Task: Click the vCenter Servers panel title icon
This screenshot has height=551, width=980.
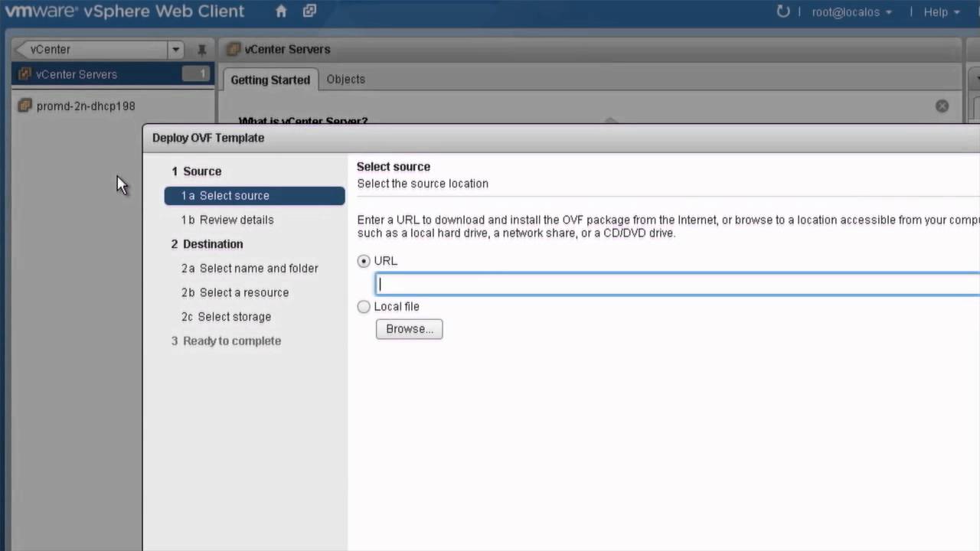Action: pos(234,49)
